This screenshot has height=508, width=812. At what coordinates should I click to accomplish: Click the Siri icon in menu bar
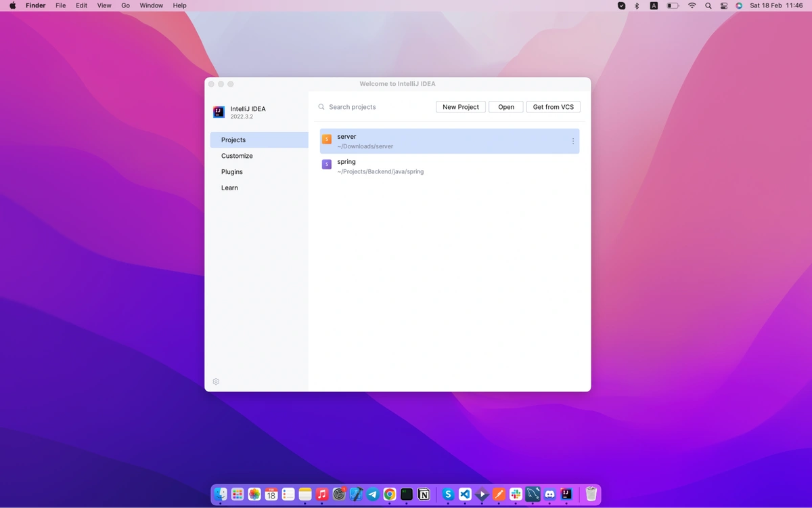tap(739, 5)
